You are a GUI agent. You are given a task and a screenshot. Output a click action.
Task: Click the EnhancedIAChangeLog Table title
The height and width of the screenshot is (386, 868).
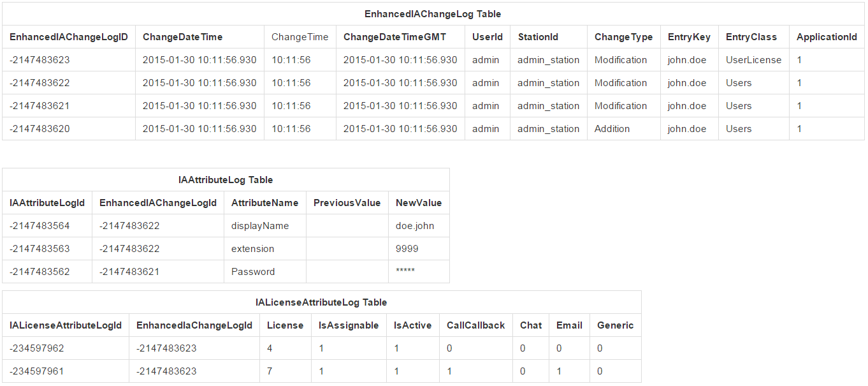433,14
